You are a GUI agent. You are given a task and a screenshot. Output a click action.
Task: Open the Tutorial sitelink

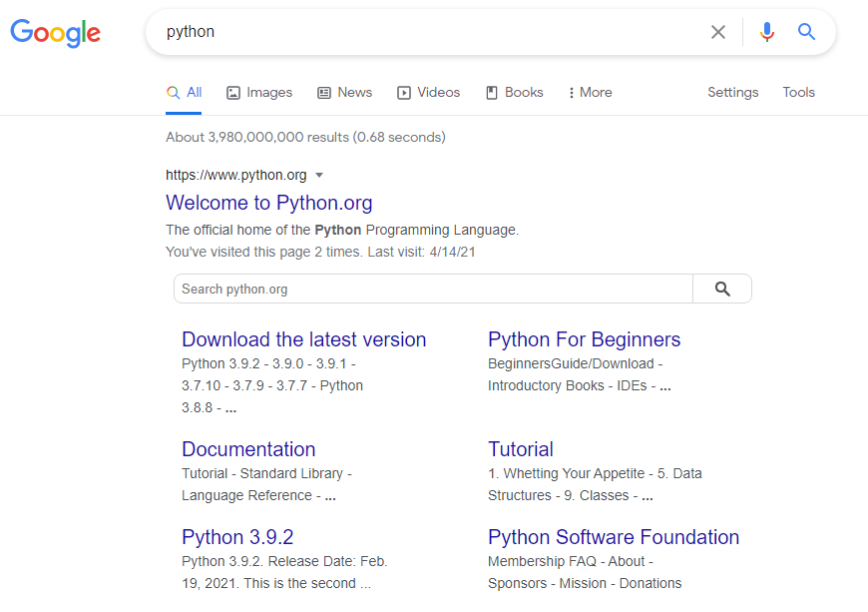tap(521, 449)
